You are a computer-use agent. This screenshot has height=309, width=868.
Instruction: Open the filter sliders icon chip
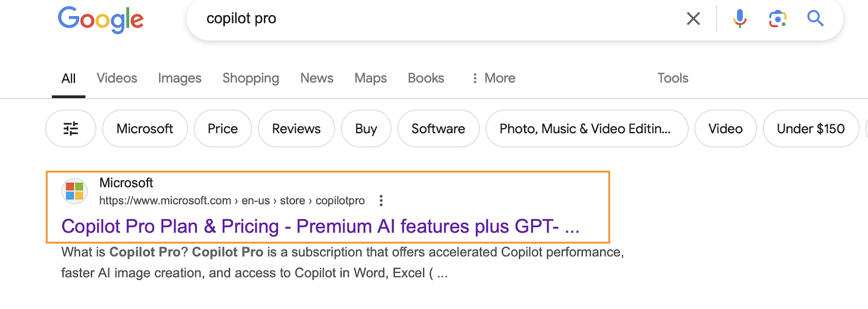71,129
